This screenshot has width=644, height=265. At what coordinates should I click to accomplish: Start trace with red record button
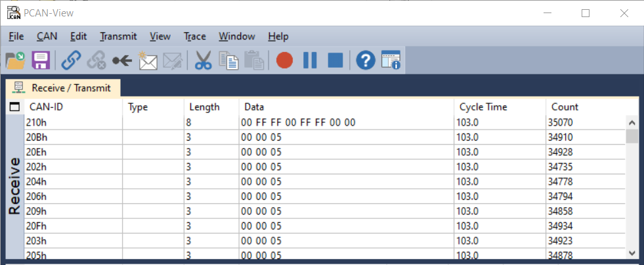pos(284,60)
